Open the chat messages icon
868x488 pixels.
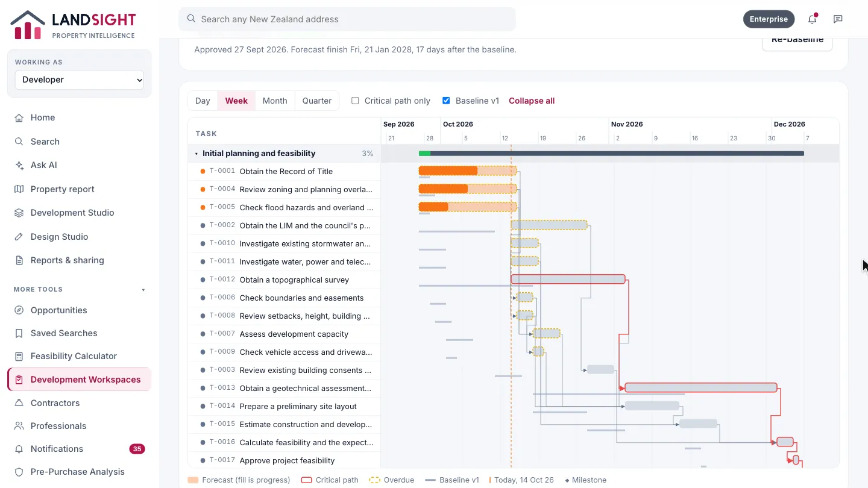(838, 19)
